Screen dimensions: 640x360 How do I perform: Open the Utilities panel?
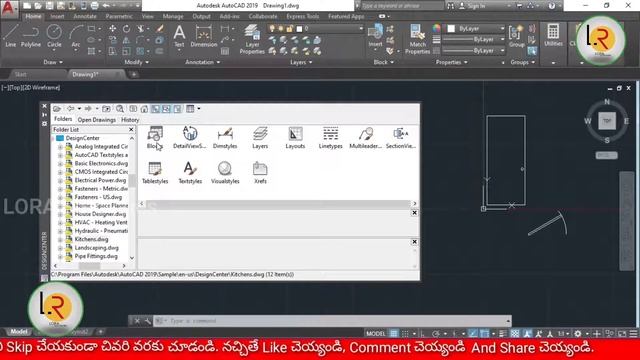553,35
